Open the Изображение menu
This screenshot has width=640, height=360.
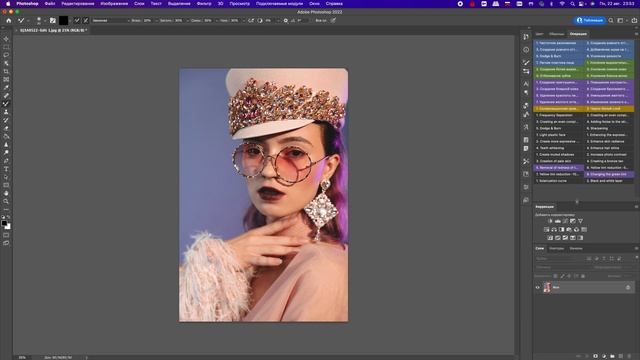click(114, 4)
